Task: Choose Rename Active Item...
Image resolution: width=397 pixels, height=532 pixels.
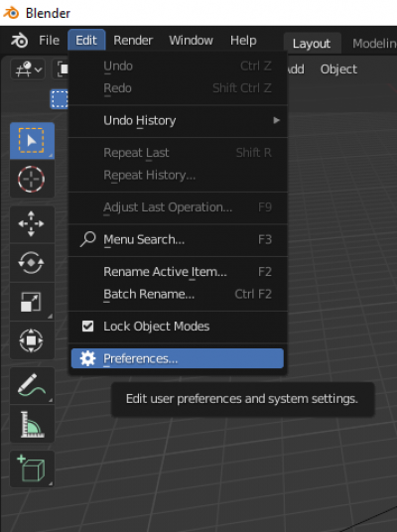Action: pos(178,271)
